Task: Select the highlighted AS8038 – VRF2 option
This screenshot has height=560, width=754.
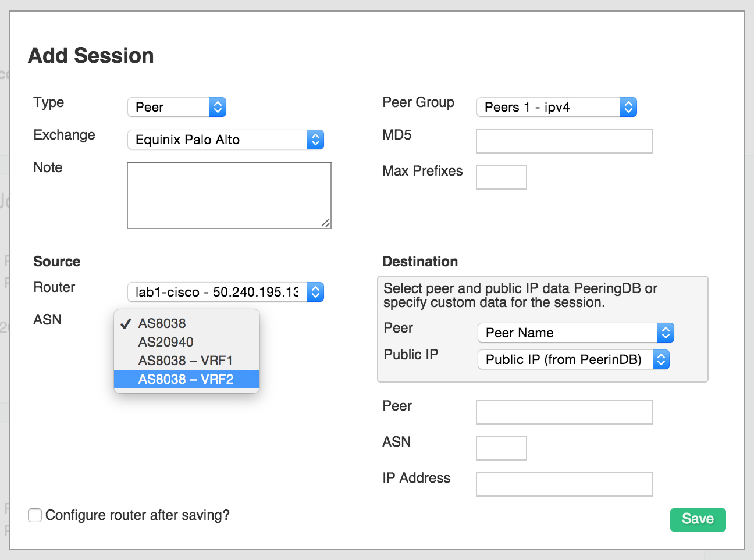Action: (186, 379)
